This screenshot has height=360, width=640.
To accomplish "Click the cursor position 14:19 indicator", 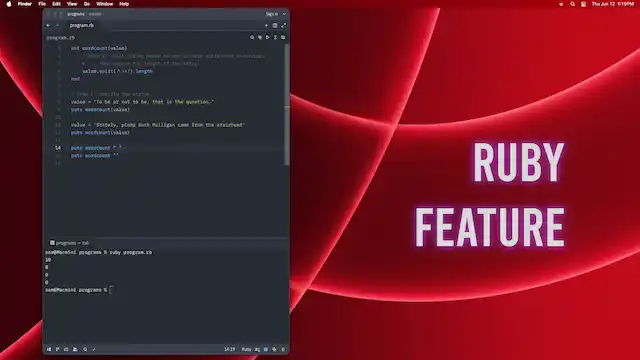I will click(229, 349).
